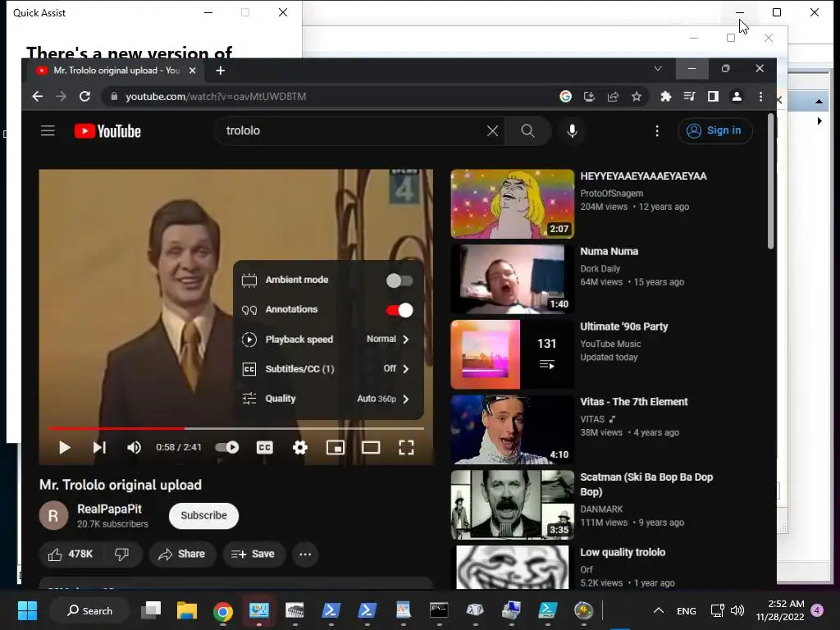Bookmark this tab with the star
The image size is (840, 630).
[x=637, y=97]
